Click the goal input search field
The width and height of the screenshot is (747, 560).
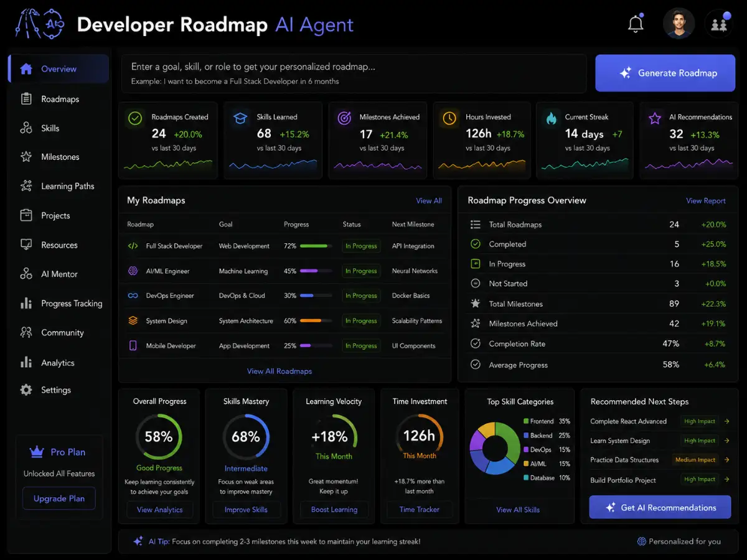pos(353,73)
